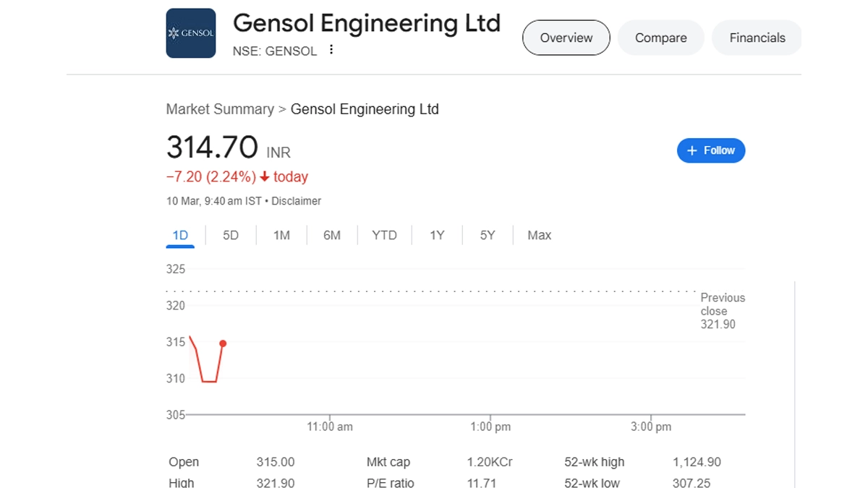Viewport: 868px width, 488px height.
Task: Follow Gensol Engineering stock
Action: point(711,150)
